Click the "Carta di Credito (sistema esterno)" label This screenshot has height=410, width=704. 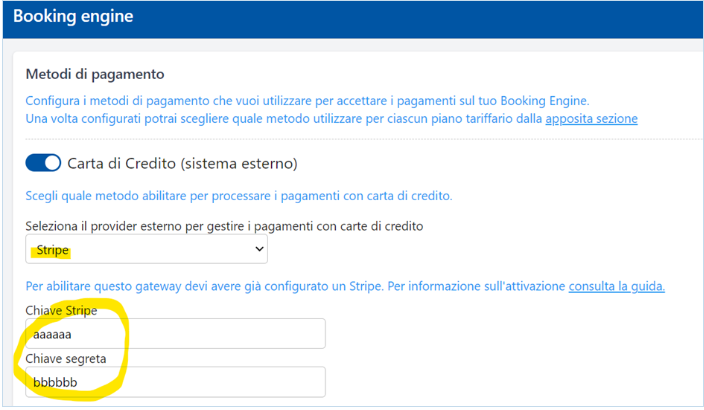pyautogui.click(x=182, y=163)
